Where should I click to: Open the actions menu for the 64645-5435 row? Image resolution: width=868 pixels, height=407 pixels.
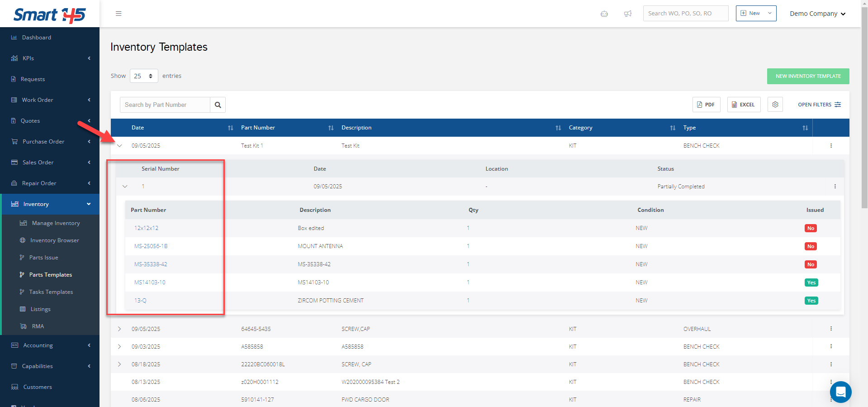[x=831, y=329]
